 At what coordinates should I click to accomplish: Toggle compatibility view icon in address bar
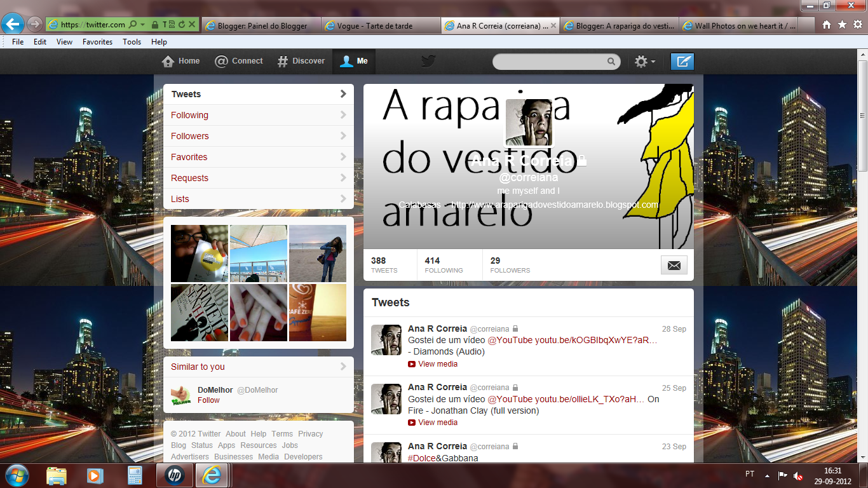(172, 25)
